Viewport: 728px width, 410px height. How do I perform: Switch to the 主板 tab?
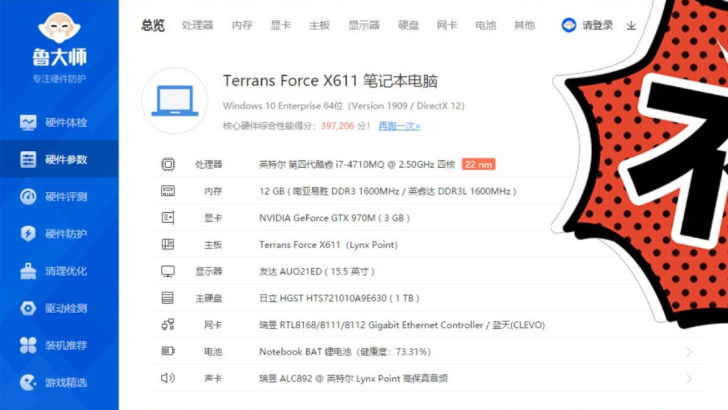click(319, 25)
